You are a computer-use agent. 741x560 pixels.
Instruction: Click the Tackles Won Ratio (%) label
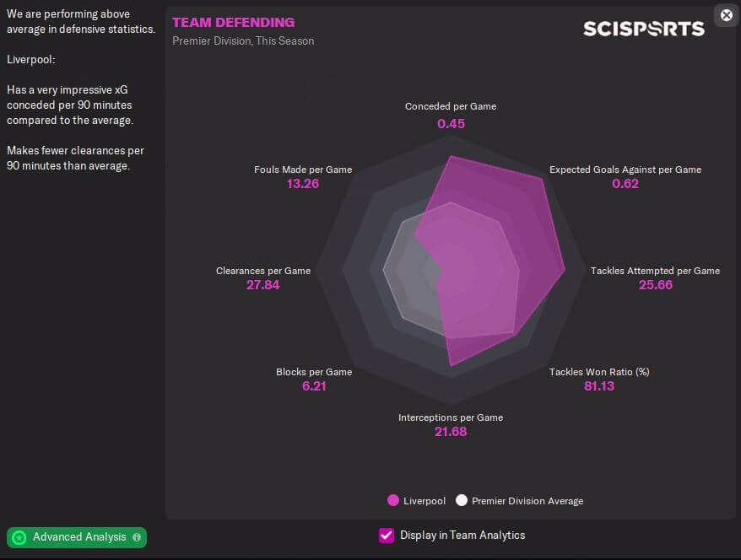[599, 372]
